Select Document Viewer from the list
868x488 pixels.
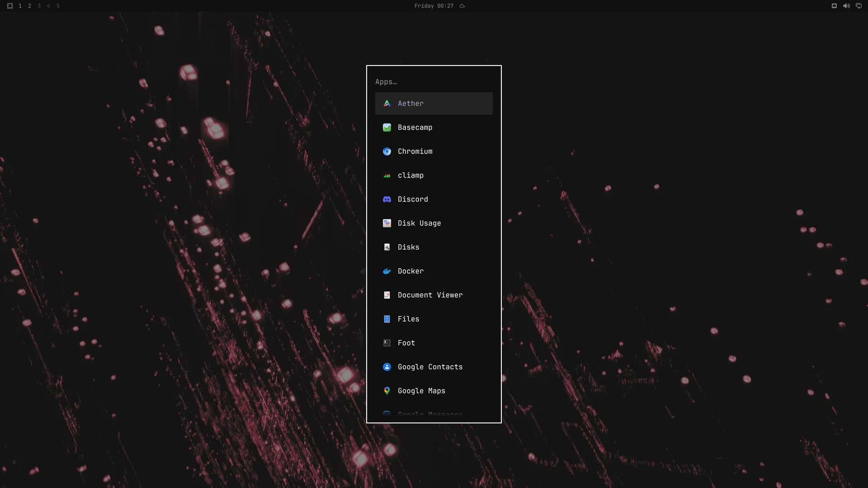point(434,295)
